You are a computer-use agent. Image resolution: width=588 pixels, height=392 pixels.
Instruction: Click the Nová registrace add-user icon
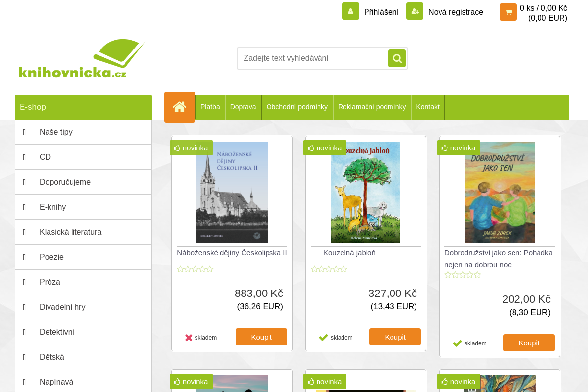[415, 10]
